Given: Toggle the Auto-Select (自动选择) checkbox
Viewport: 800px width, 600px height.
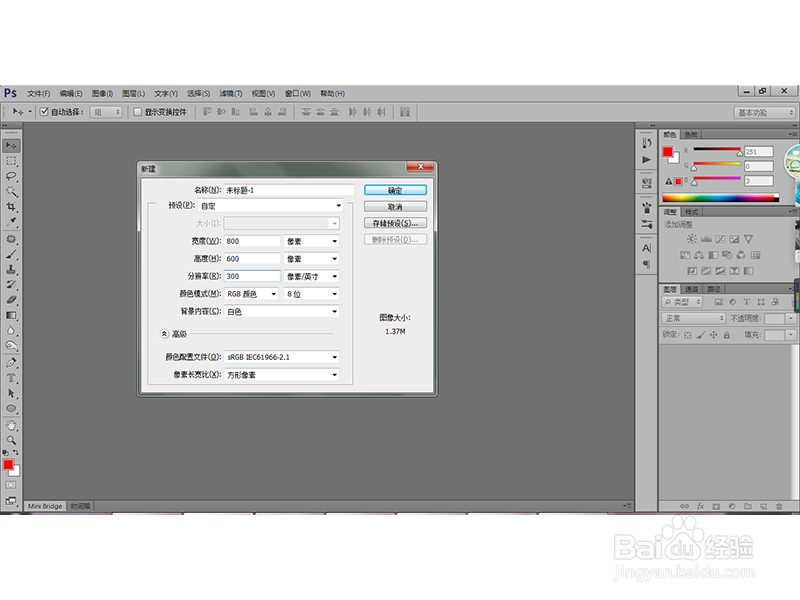Looking at the screenshot, I should tap(44, 112).
